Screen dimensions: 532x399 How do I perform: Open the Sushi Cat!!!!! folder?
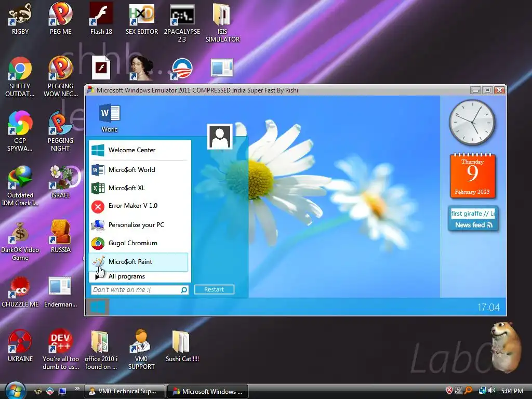(182, 345)
